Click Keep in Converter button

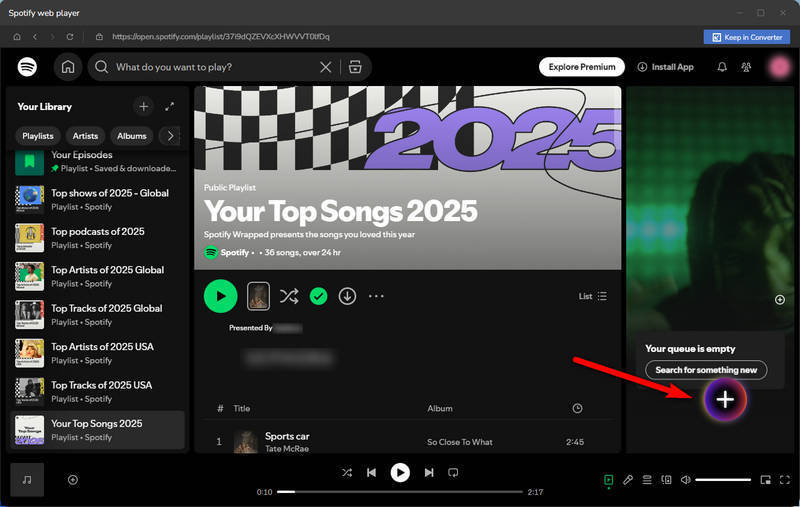[747, 37]
